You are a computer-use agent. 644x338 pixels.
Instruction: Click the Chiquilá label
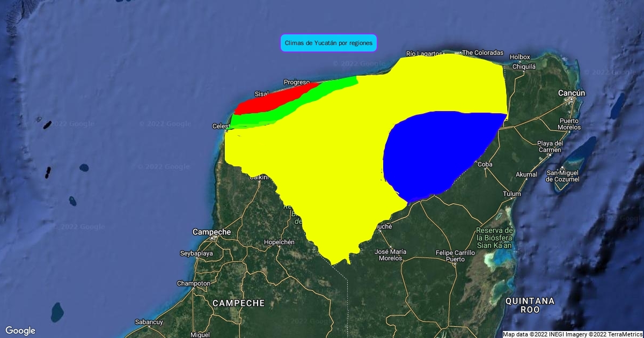[x=524, y=67]
